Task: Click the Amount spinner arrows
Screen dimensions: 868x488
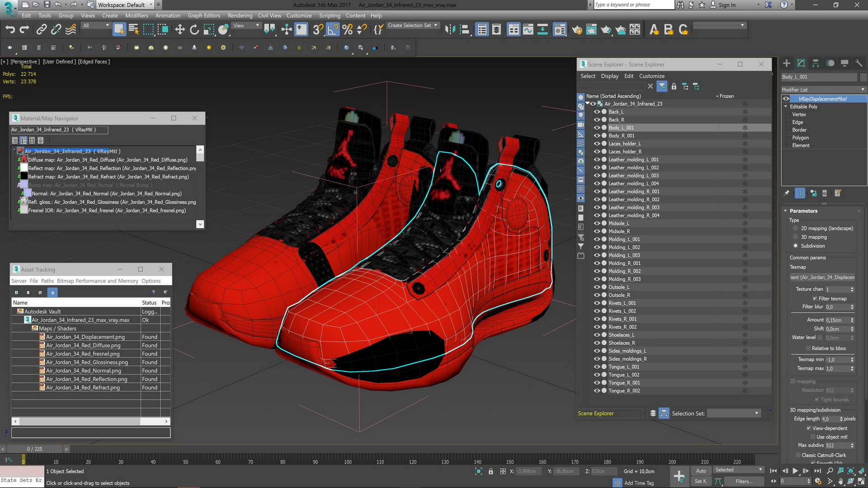Action: tap(852, 319)
